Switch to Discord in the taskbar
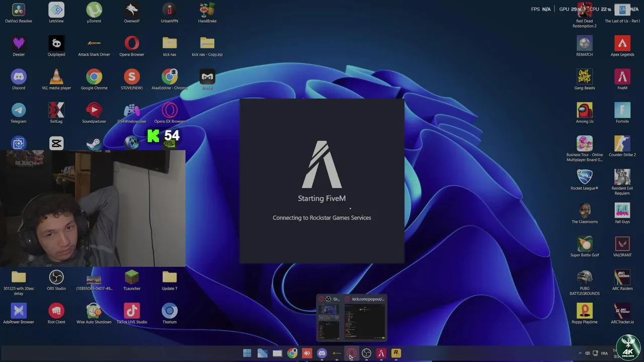 (322, 353)
